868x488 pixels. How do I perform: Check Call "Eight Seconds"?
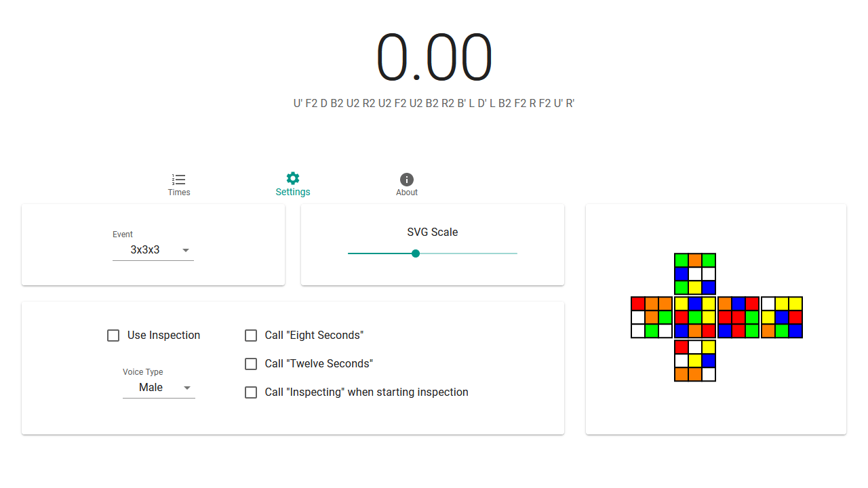(251, 335)
